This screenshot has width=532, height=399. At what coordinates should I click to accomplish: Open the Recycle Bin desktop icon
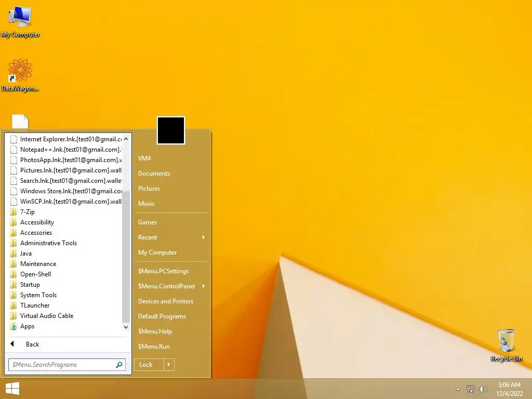(506, 345)
